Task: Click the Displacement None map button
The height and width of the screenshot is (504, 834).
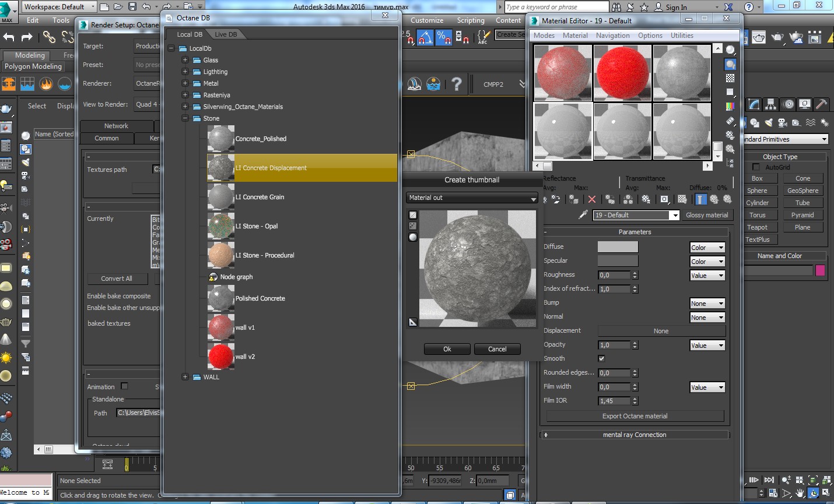Action: pos(661,331)
